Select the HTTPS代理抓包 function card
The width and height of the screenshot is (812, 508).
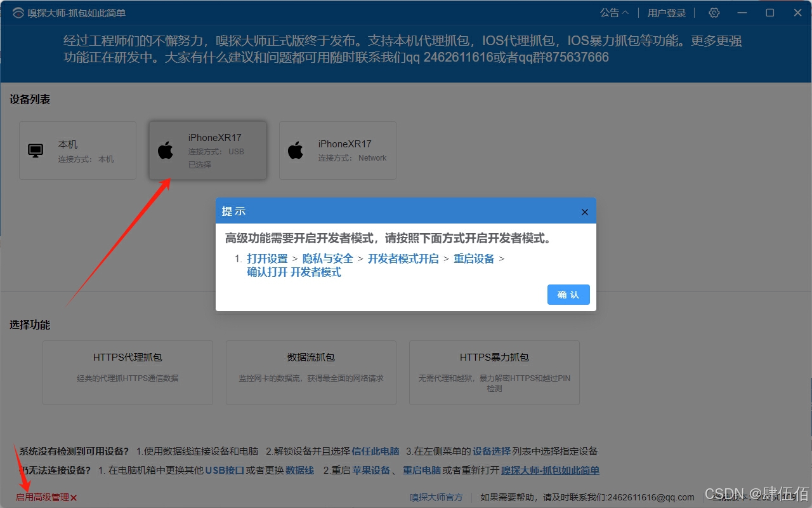click(127, 372)
